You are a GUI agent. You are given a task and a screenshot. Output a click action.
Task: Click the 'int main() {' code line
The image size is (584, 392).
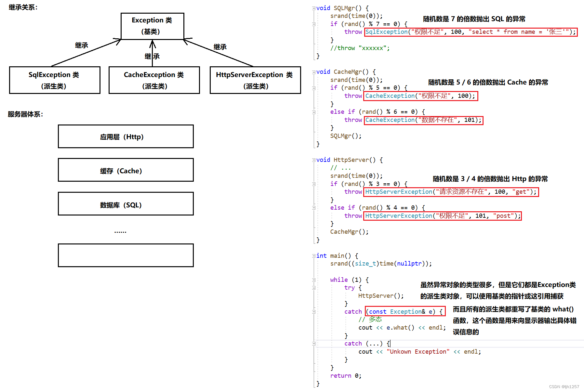point(337,256)
